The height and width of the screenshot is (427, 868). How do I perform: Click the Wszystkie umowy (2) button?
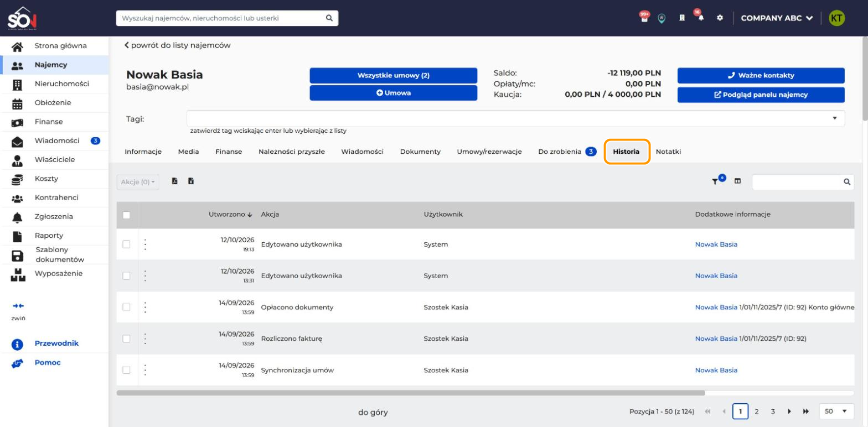393,76
